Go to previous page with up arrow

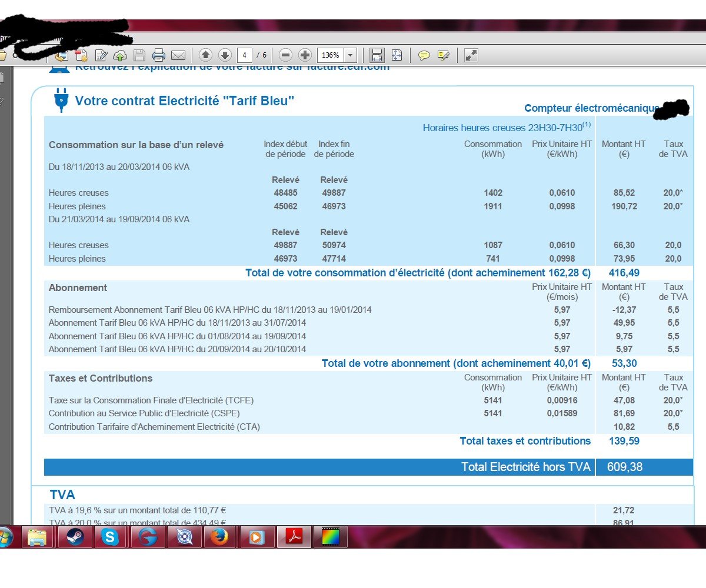tap(205, 55)
